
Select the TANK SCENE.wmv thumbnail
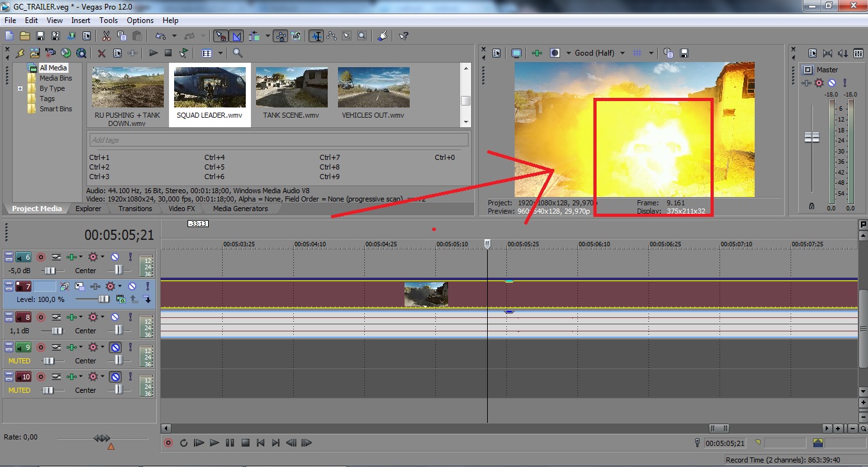(292, 88)
